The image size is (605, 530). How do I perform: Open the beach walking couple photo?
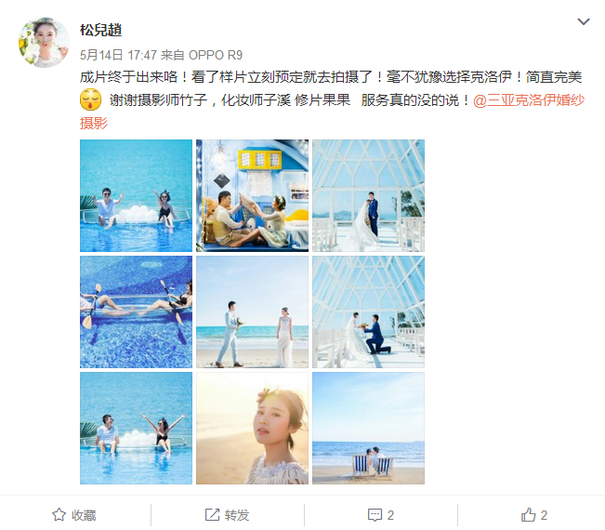(x=252, y=312)
